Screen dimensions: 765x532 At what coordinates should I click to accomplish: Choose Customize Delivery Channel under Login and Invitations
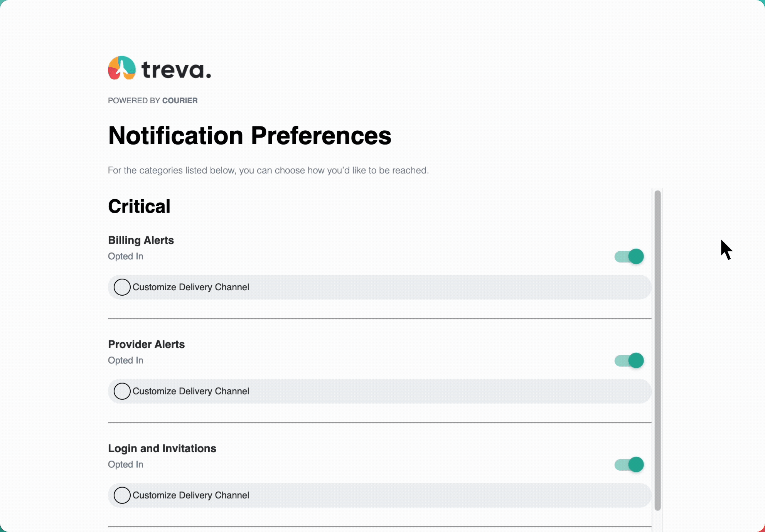122,495
